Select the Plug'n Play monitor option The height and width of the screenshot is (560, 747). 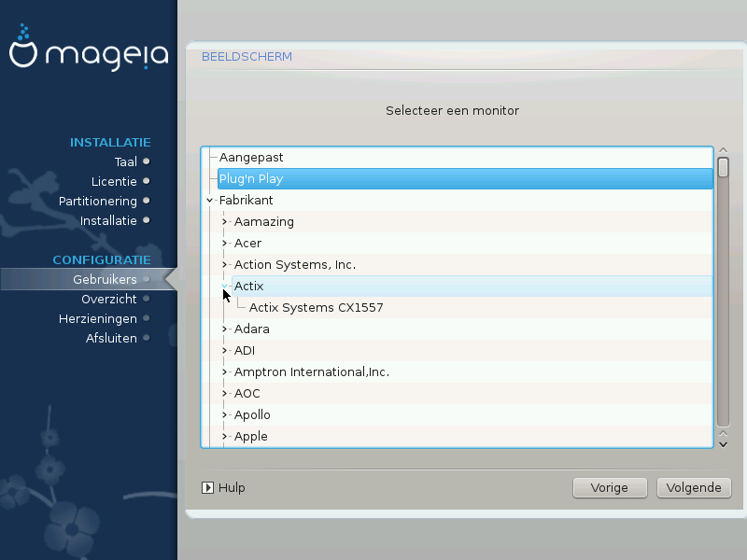coord(251,179)
